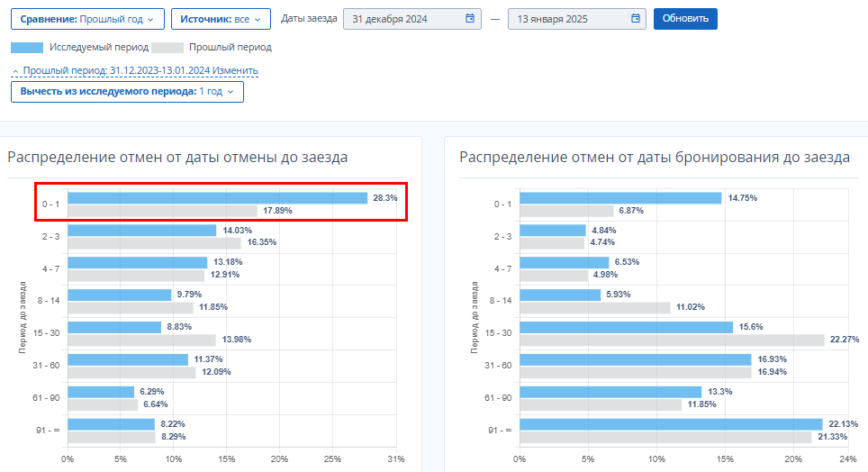Click the start date field 31 декабря 2024
This screenshot has width=868, height=472.
click(411, 19)
